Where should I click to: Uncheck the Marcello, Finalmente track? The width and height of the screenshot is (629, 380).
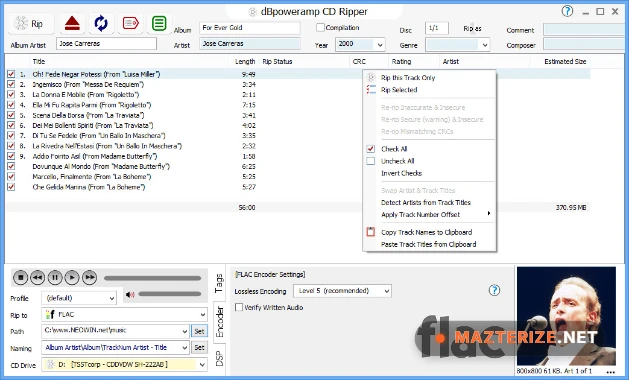click(11, 177)
